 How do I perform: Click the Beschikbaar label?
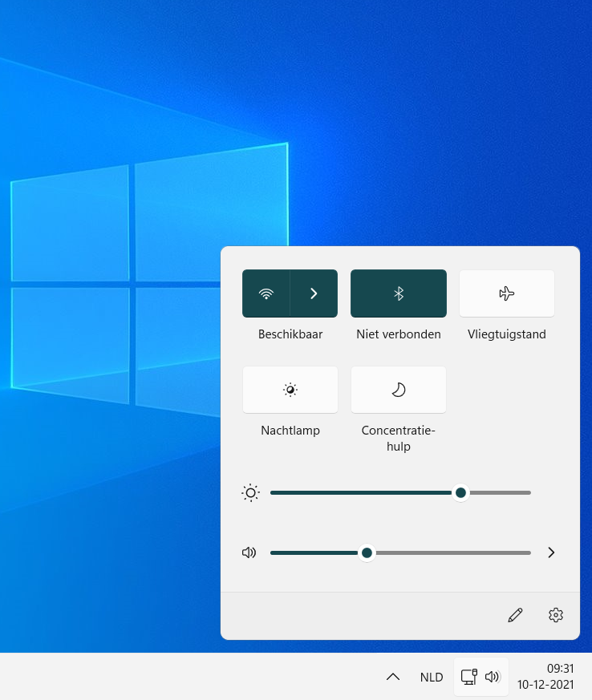click(290, 334)
